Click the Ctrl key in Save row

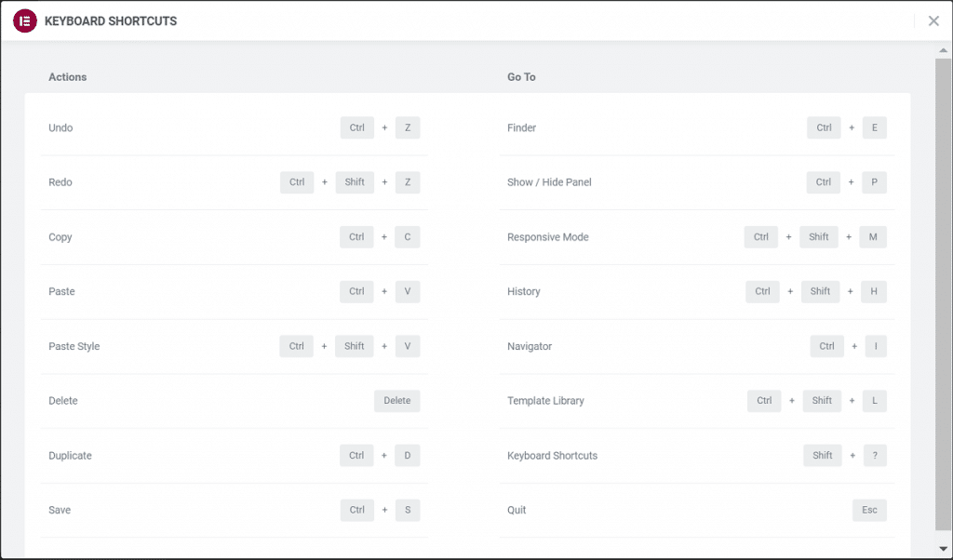pyautogui.click(x=356, y=510)
